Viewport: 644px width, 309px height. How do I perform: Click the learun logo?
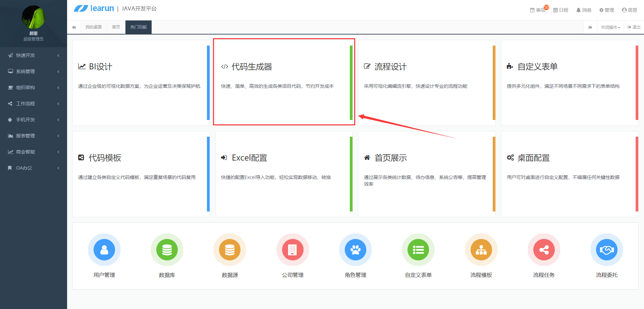click(94, 8)
